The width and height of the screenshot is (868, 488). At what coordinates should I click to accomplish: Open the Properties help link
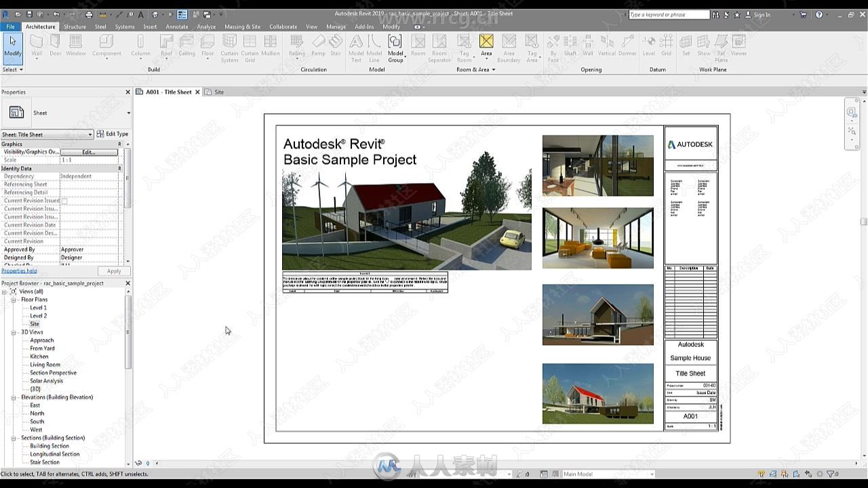pos(19,271)
